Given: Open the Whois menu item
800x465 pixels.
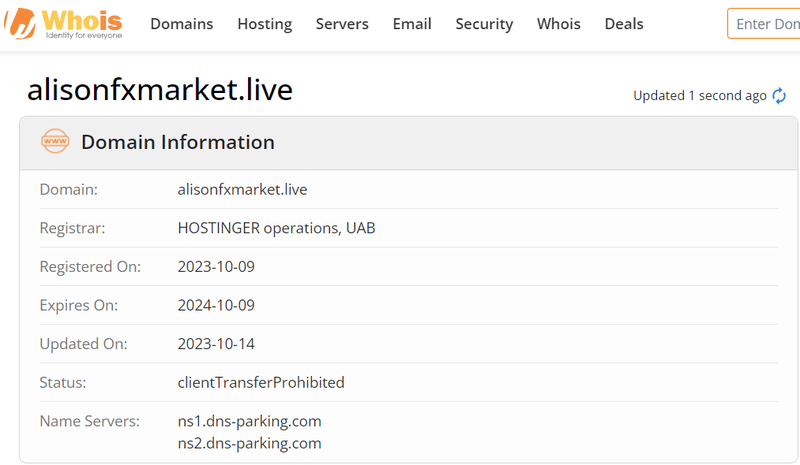Looking at the screenshot, I should point(559,24).
